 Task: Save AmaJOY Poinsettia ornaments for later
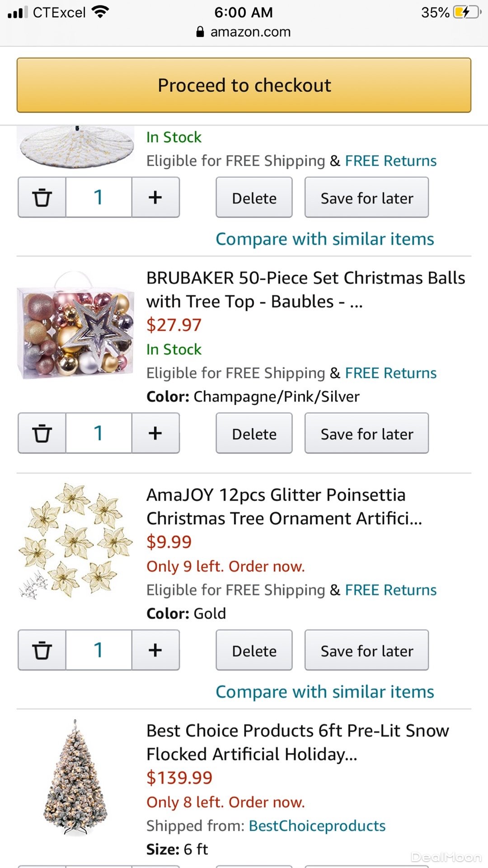pyautogui.click(x=366, y=651)
